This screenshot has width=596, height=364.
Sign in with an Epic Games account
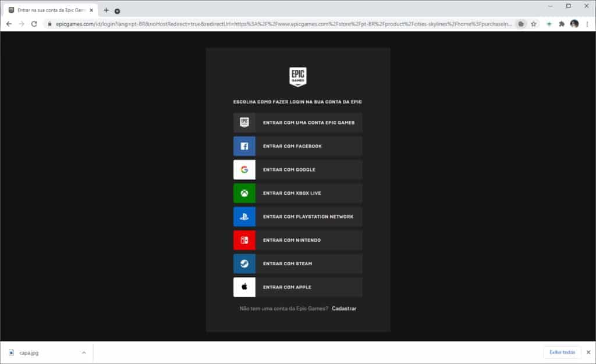tap(298, 123)
